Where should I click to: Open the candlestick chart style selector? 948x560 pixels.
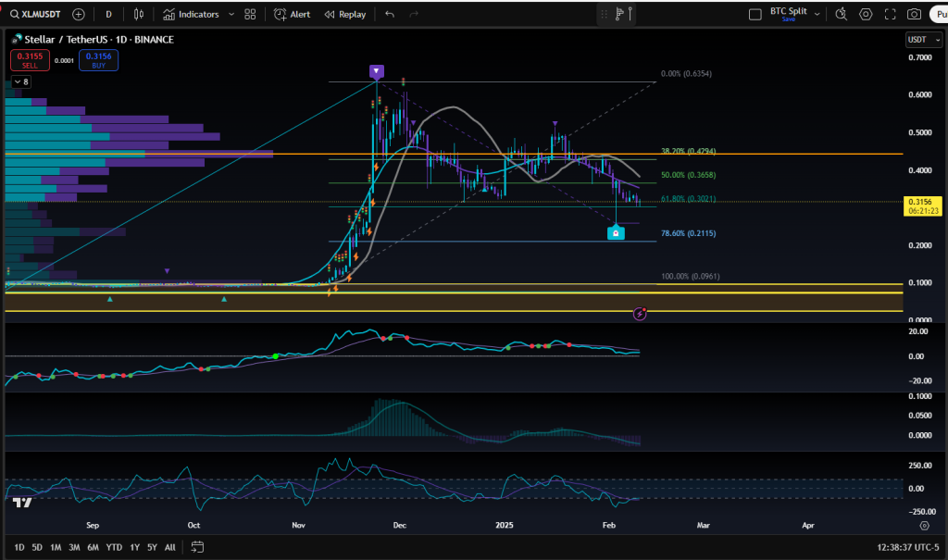click(139, 14)
